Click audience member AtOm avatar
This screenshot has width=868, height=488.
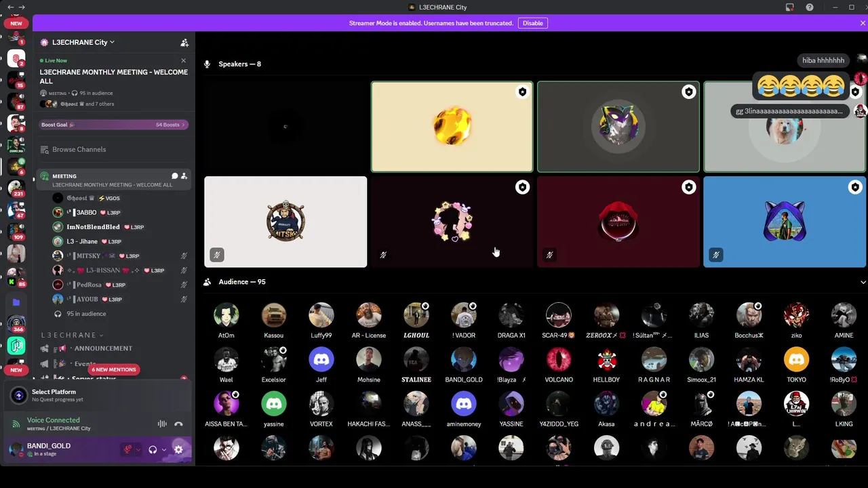226,315
